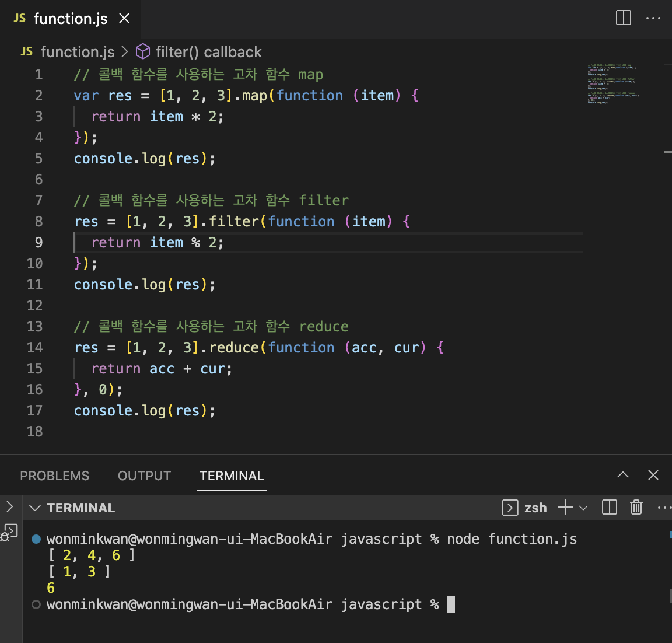This screenshot has height=643, width=672.
Task: Click the terminal output '6'
Action: click(x=51, y=588)
